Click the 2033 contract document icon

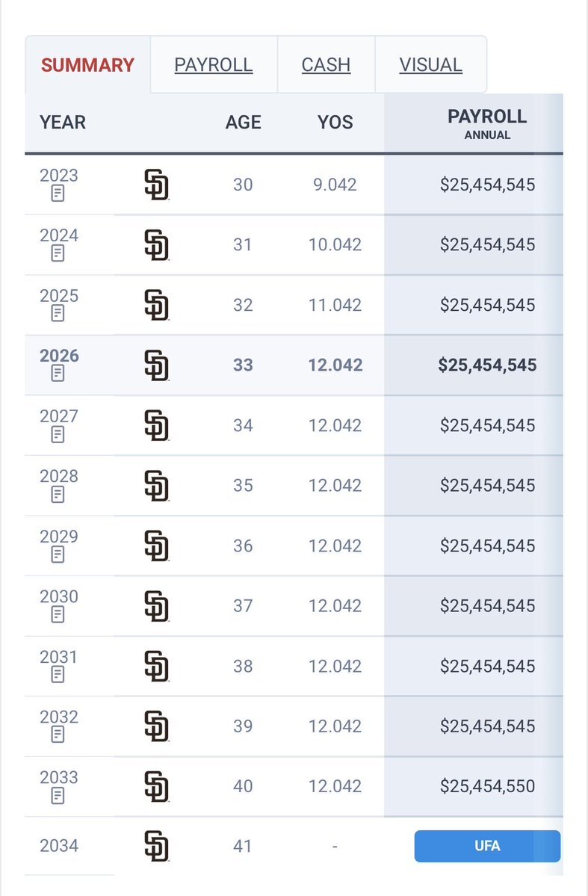point(58,796)
